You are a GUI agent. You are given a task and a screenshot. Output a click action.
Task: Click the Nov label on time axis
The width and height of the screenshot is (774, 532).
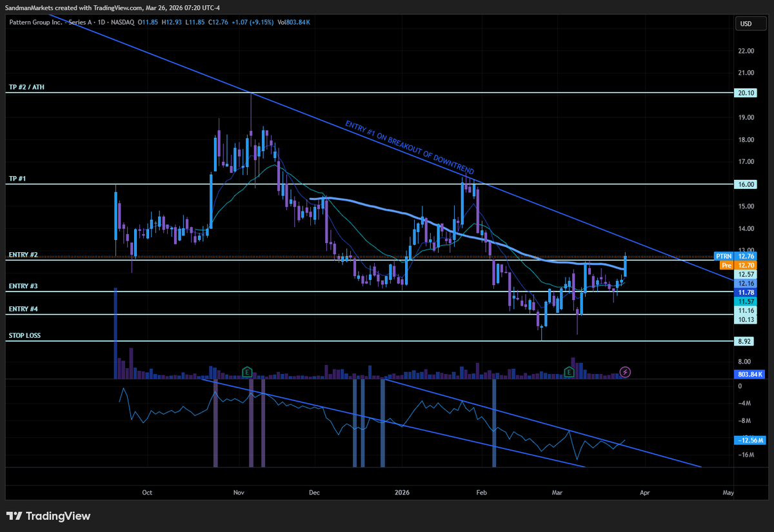point(239,492)
